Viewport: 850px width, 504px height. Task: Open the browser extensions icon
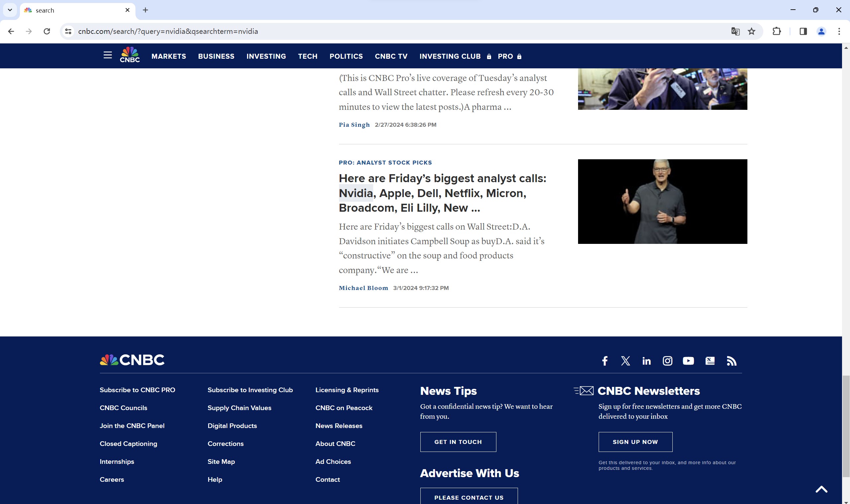(x=777, y=31)
